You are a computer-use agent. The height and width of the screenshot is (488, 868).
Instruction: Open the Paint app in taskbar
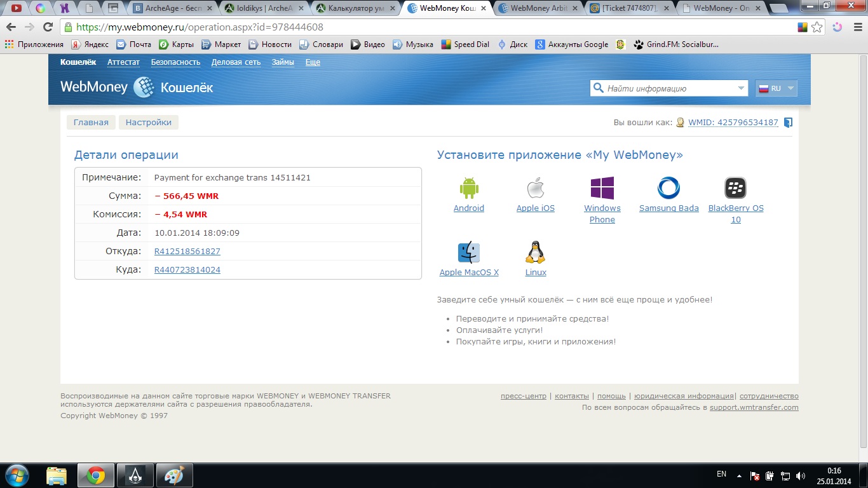point(173,475)
